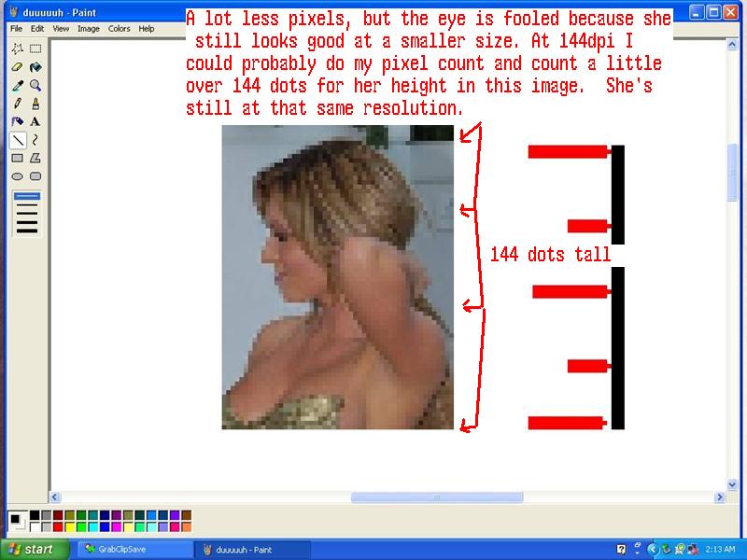This screenshot has width=747, height=560.
Task: Click the '144 dots tall' text on canvas
Action: pyautogui.click(x=550, y=254)
